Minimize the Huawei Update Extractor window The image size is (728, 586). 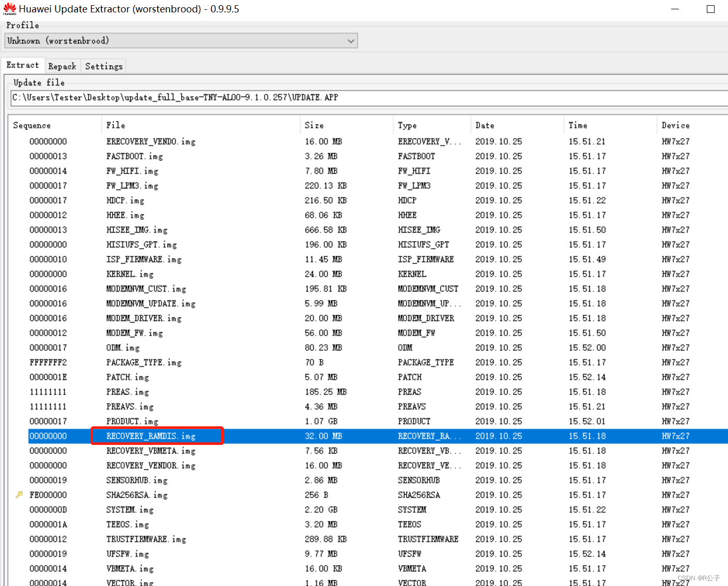(675, 9)
